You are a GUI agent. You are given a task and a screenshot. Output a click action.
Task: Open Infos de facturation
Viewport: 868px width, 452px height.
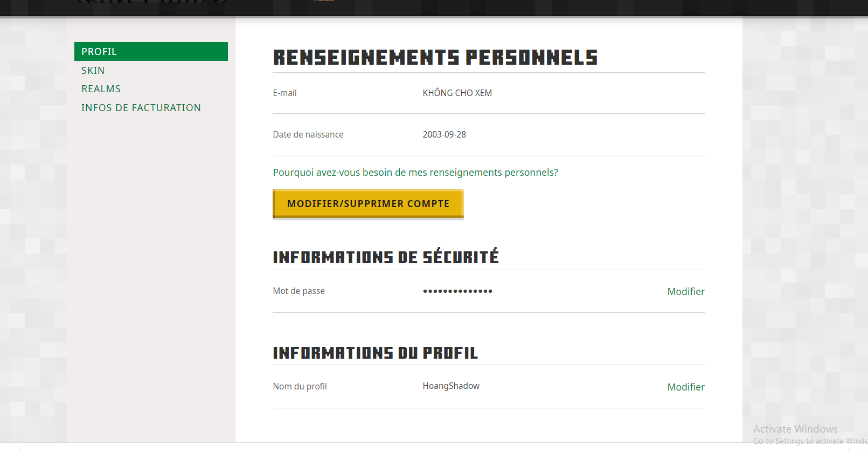tap(141, 108)
